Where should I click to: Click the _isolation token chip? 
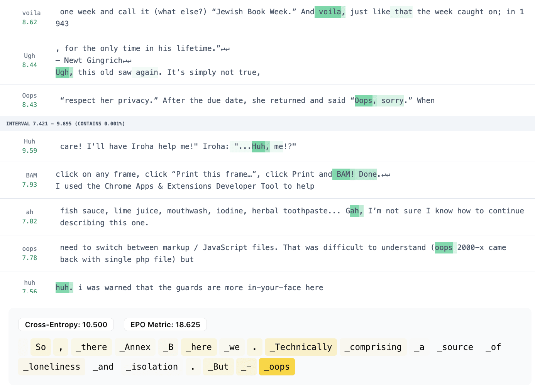[x=152, y=367]
